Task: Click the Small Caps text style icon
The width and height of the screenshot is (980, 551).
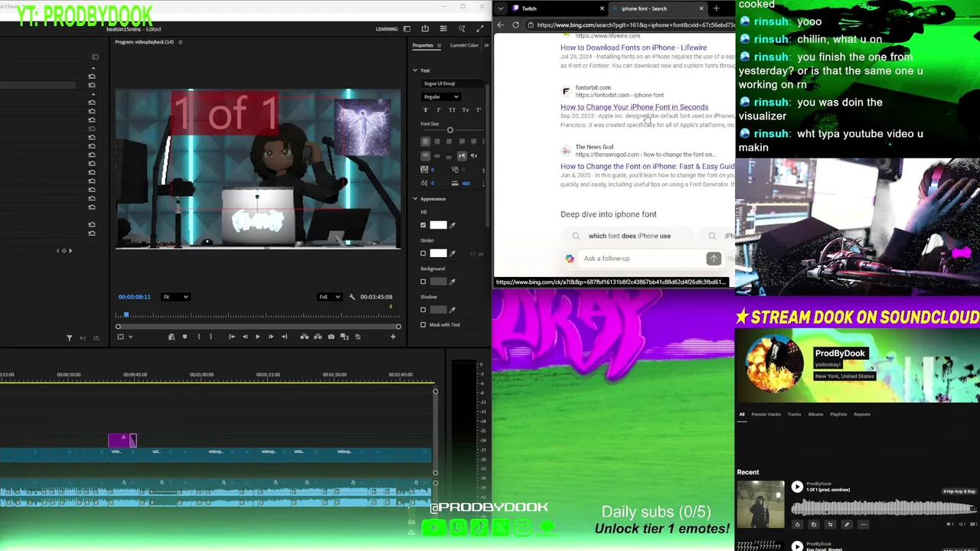Action: 465,110
